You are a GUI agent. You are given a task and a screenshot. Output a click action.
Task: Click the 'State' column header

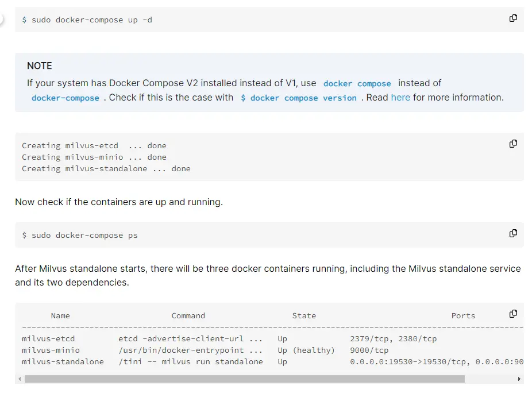pyautogui.click(x=304, y=315)
